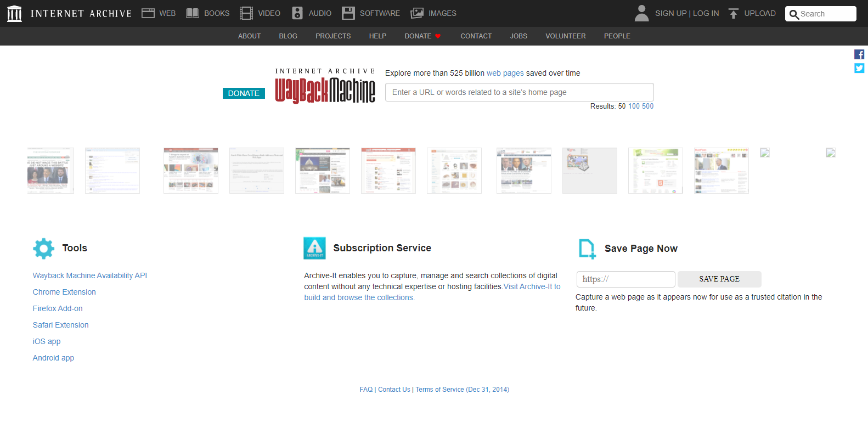Click the Archive-It subscription icon

[314, 248]
